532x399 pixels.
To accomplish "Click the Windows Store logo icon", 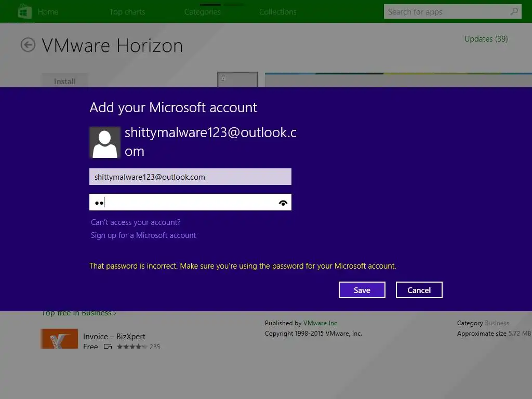I will coord(24,11).
